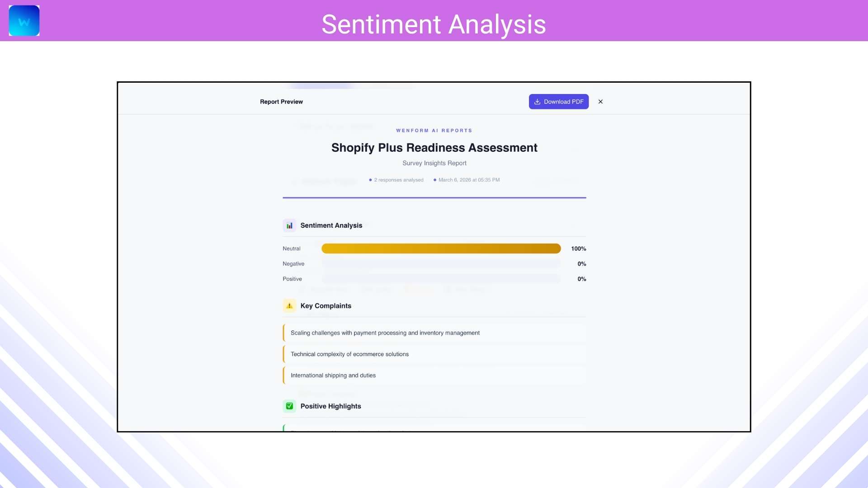Click the 'Positive Highlights' section heading

331,406
